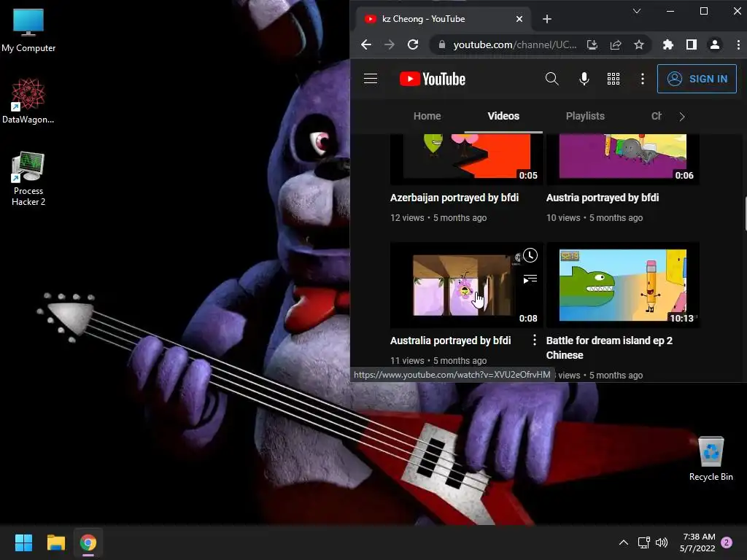747x560 pixels.
Task: Open clock showing 7:38 AM
Action: pos(697,542)
